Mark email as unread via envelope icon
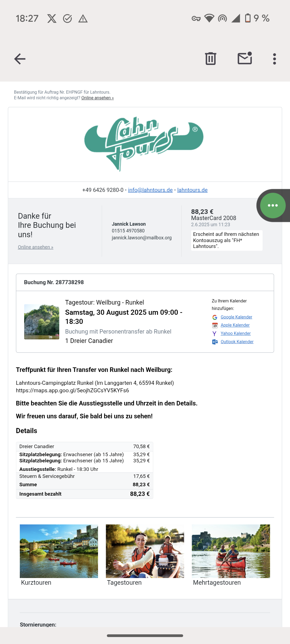 point(245,58)
